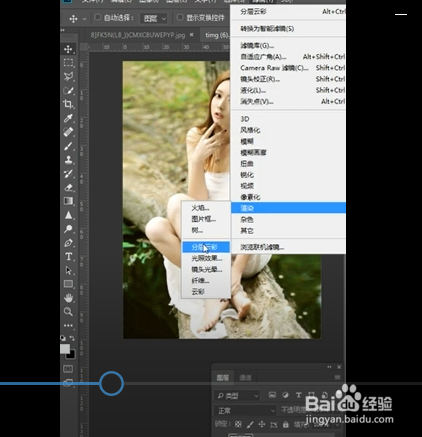Screen dimensions: 422x437
Task: Select the Brush tool
Action: [x=68, y=146]
